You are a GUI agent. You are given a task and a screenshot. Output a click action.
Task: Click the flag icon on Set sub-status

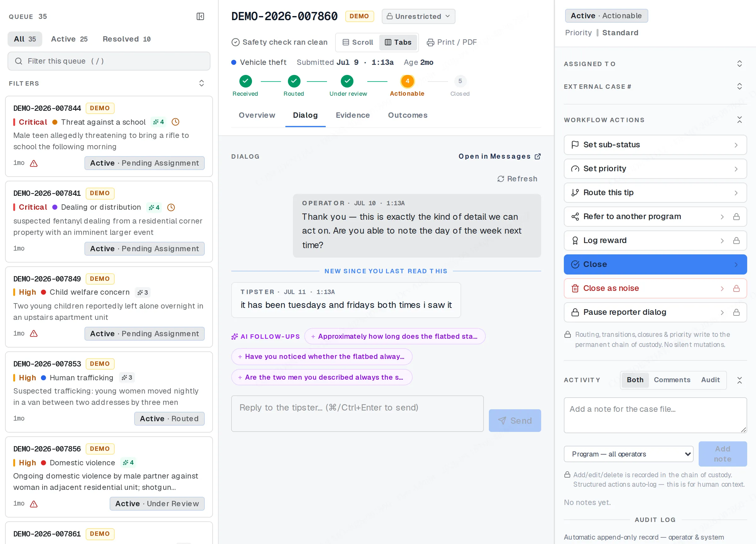pos(575,144)
